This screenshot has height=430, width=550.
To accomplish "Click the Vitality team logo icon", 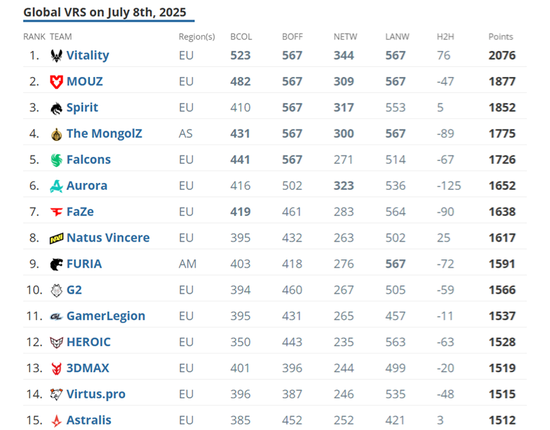I will click(56, 55).
